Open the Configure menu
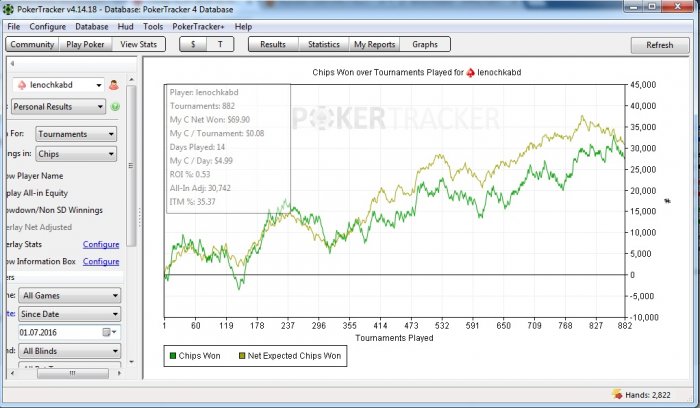 (48, 27)
